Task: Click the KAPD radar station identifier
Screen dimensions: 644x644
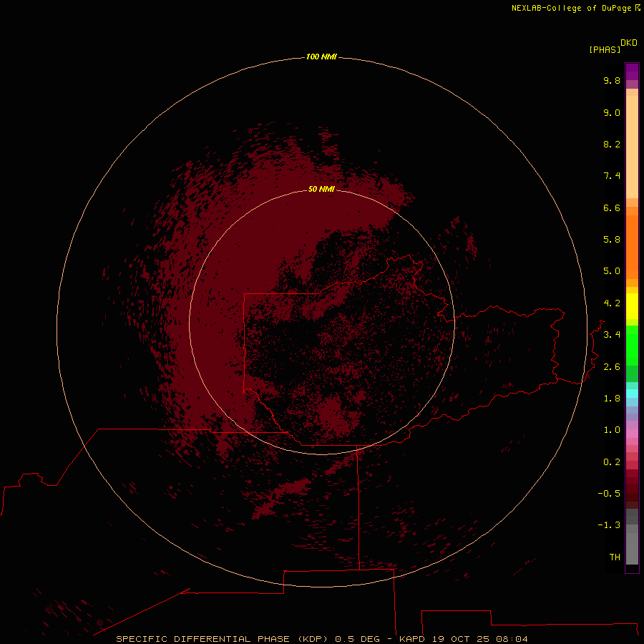Action: pyautogui.click(x=412, y=639)
